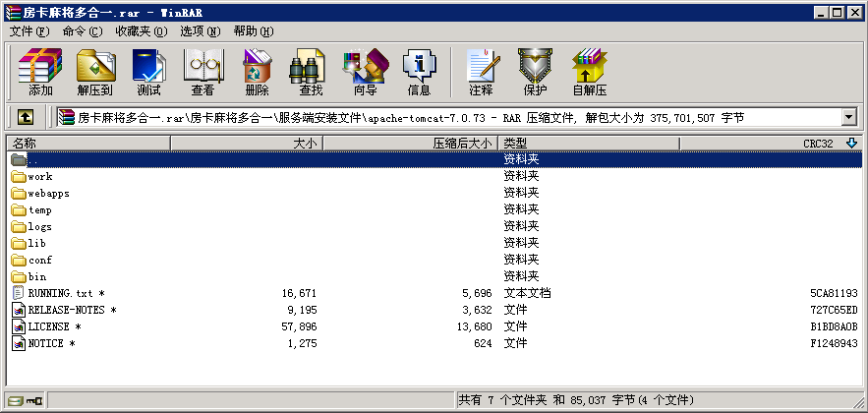Click the Extract To (解压到) icon
Image resolution: width=868 pixels, height=413 pixels.
94,72
